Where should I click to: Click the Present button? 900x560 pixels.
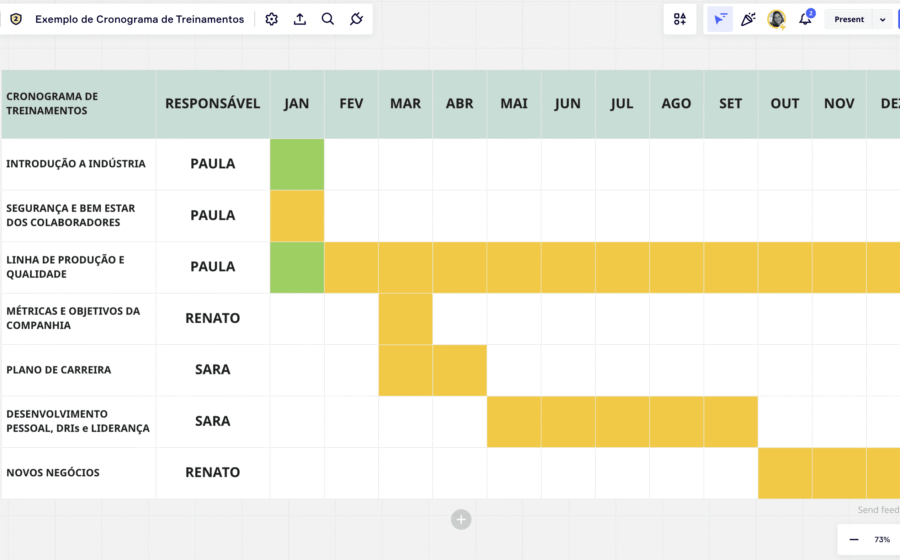(849, 20)
